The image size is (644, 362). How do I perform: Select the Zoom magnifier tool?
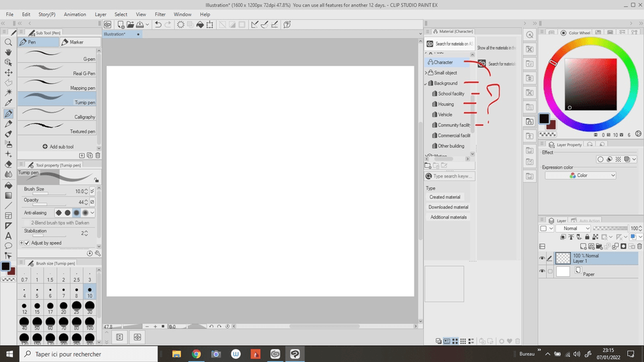tap(8, 42)
